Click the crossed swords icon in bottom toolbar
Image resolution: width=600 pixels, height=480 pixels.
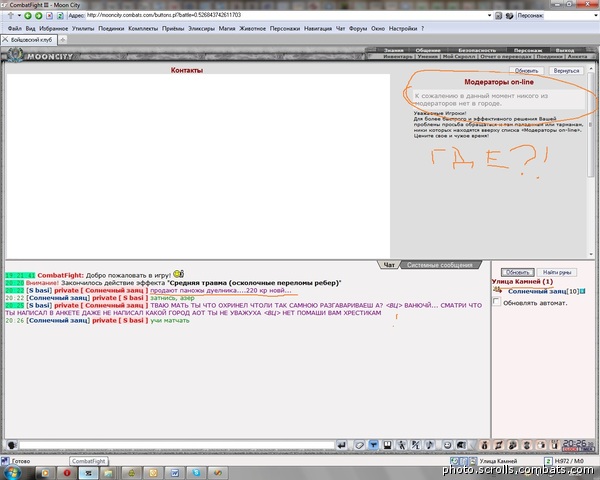[499, 445]
